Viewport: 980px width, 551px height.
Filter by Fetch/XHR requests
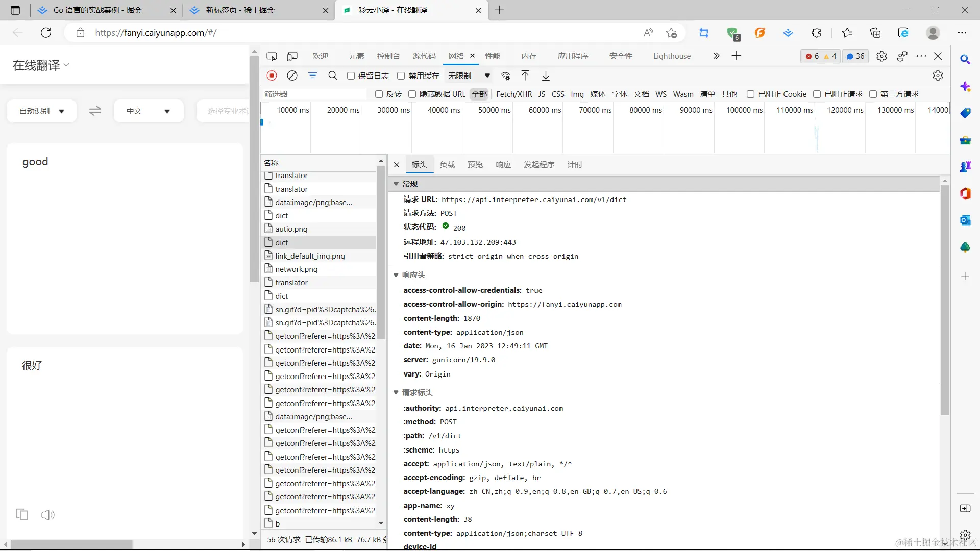point(514,94)
